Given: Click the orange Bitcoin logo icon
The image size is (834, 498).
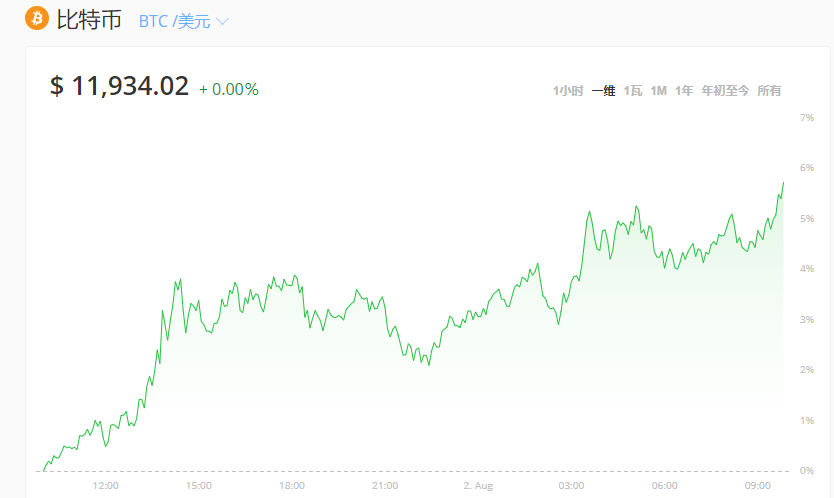Looking at the screenshot, I should point(37,19).
